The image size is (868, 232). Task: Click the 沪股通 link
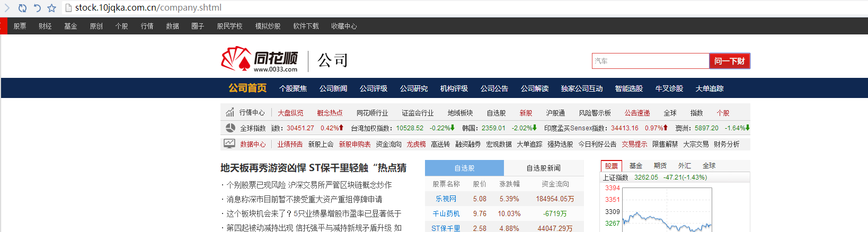tap(555, 113)
